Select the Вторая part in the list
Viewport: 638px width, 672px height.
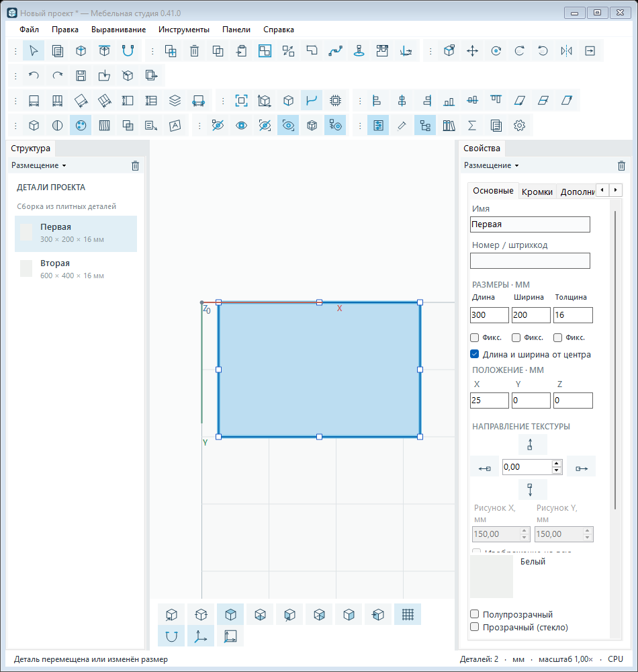pyautogui.click(x=76, y=269)
